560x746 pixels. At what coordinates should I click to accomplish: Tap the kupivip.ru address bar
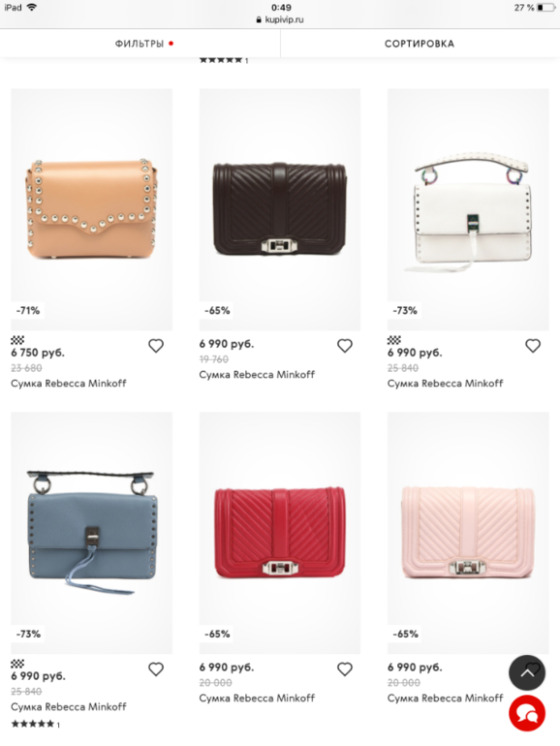tap(280, 20)
